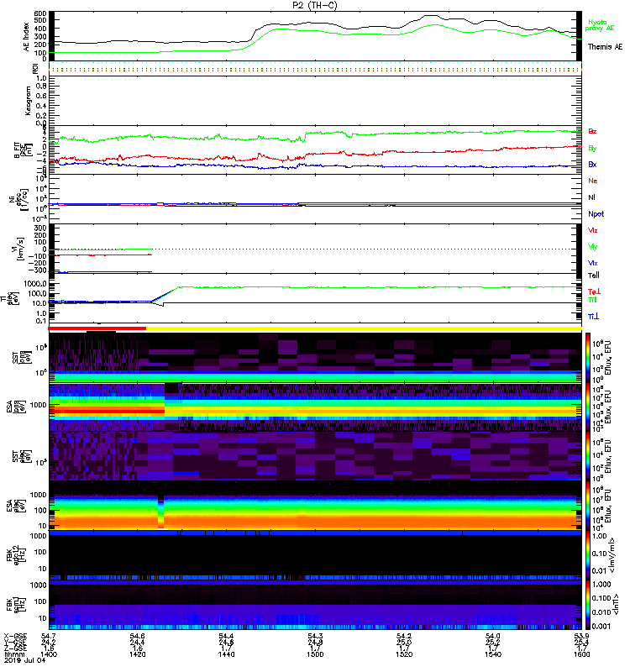Select the black Ni density legend label
This screenshot has width=630, height=672.
(591, 197)
